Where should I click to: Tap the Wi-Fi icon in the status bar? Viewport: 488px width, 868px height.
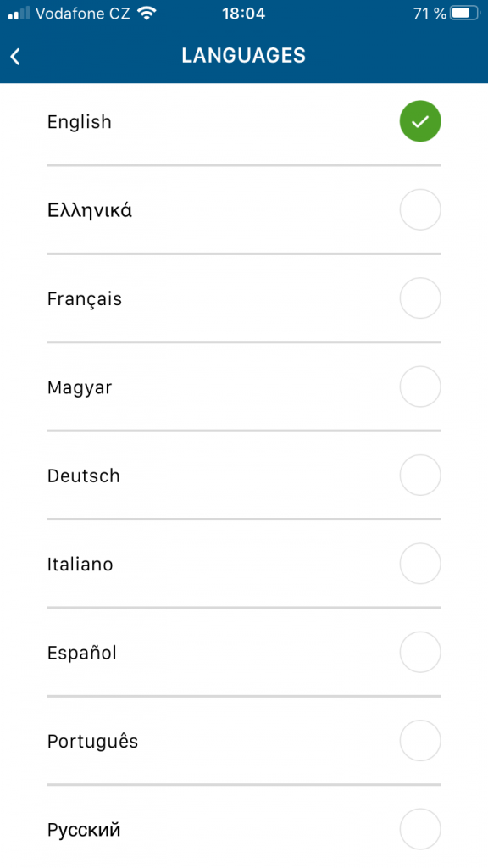click(147, 14)
